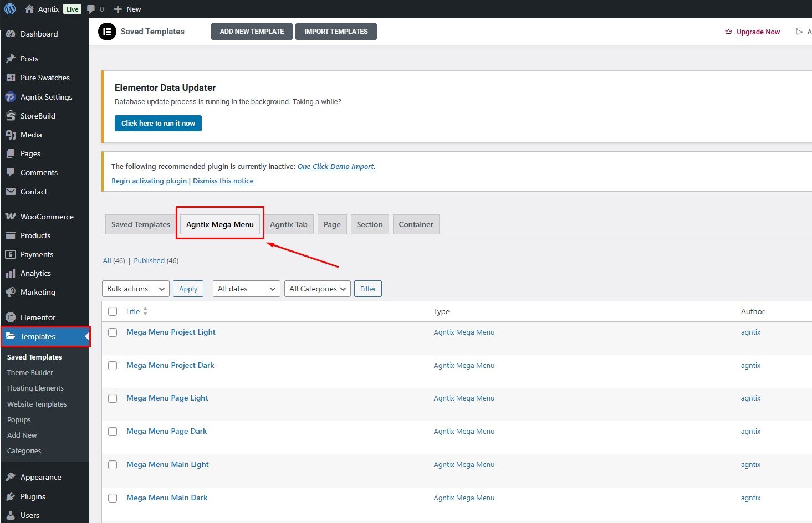Toggle the select-all checkbox in table header
The image size is (812, 523).
point(113,311)
